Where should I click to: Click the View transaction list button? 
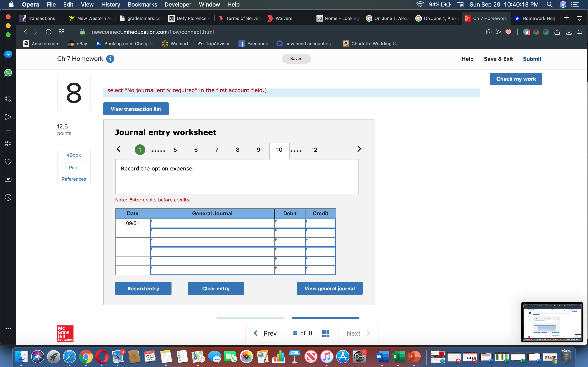[x=136, y=109]
